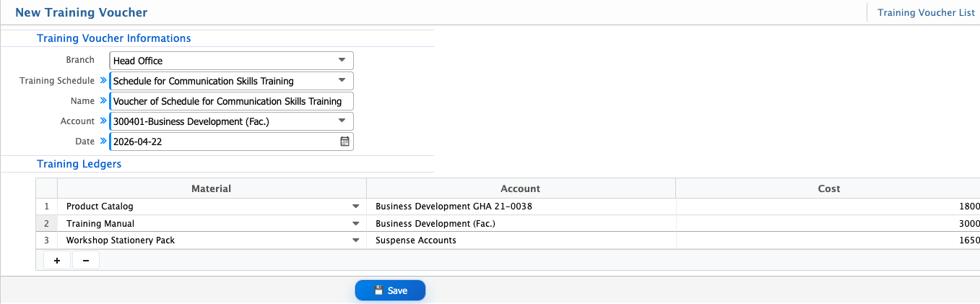Image resolution: width=980 pixels, height=304 pixels.
Task: Open the Date calendar picker icon
Action: pos(344,142)
